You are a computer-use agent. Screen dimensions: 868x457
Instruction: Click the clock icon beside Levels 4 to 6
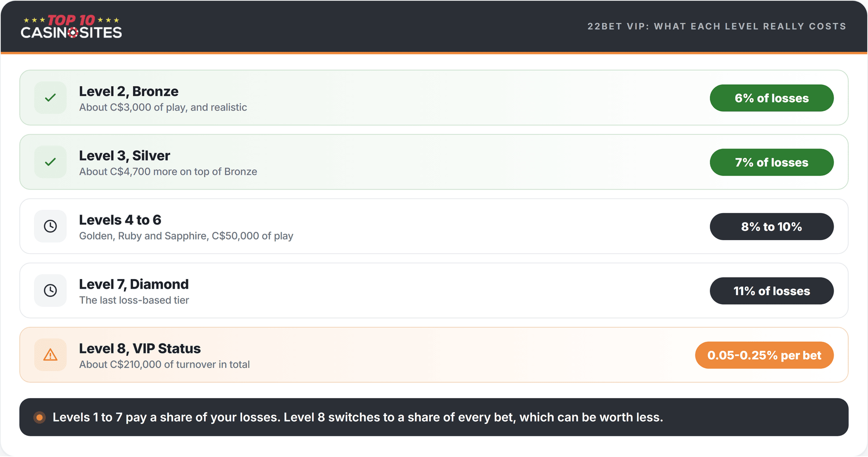click(50, 226)
